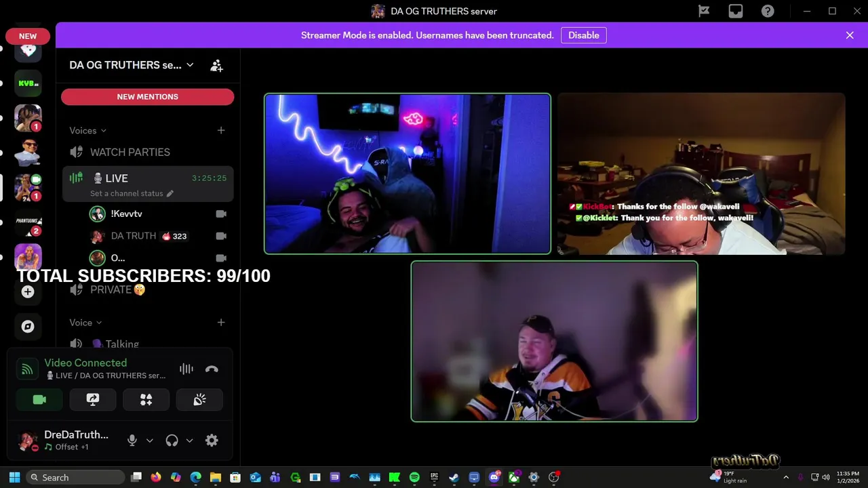Viewport: 868px width, 488px height.
Task: Open Epic Games Launcher from the taskbar
Action: point(434,477)
